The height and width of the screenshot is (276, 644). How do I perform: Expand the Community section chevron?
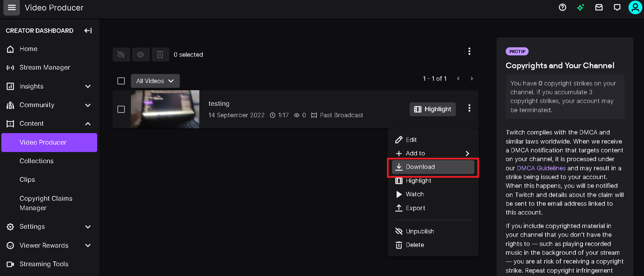coord(88,105)
